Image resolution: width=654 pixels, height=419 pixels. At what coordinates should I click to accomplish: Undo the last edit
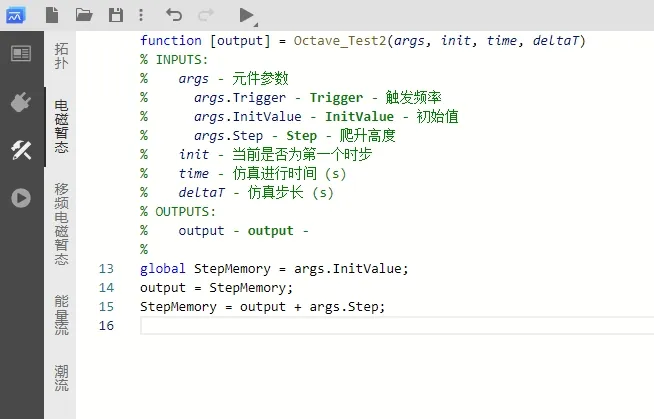174,15
